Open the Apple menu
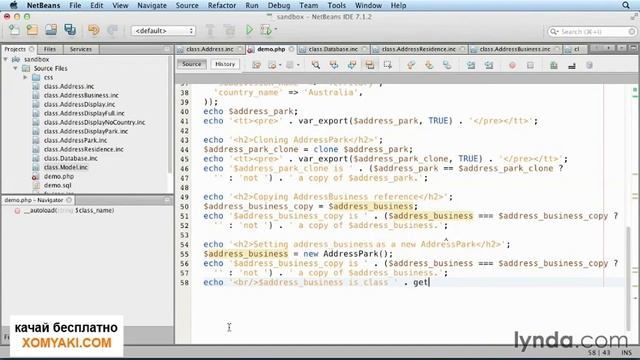 [x=13, y=5]
